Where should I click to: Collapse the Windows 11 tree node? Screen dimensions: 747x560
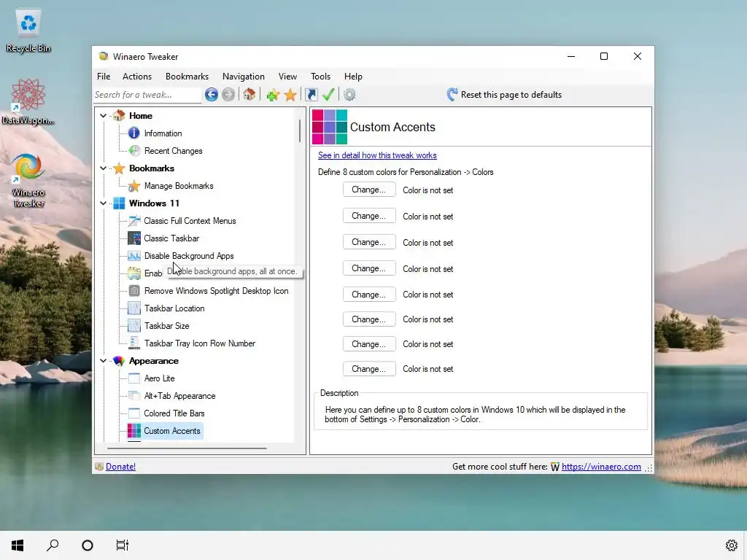coord(104,203)
